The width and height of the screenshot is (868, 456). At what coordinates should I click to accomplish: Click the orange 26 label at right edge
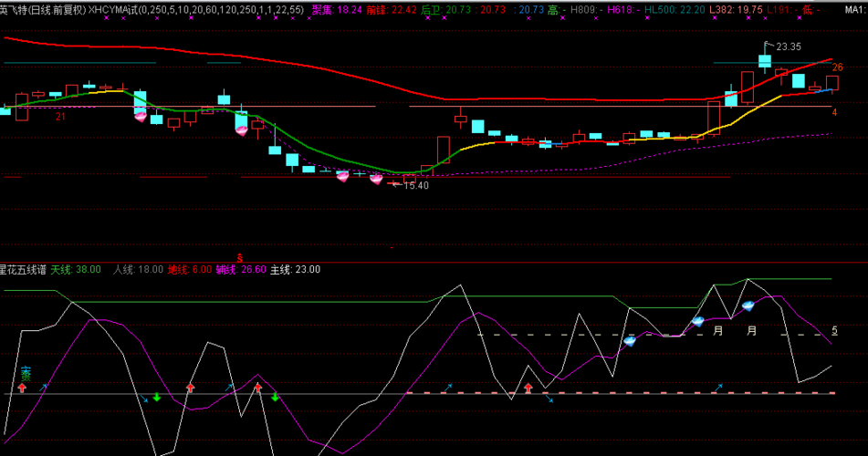(837, 67)
